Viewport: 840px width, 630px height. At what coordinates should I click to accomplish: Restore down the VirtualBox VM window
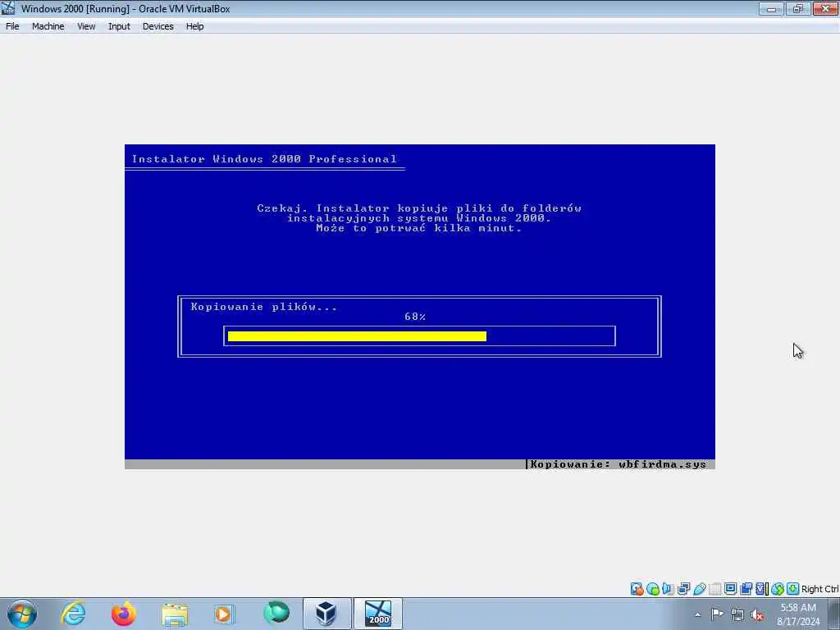click(797, 8)
